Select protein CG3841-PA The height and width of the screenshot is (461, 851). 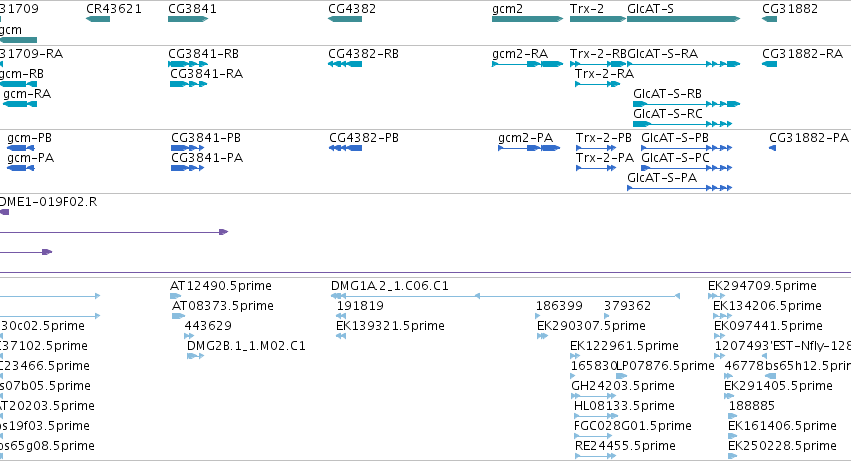187,168
